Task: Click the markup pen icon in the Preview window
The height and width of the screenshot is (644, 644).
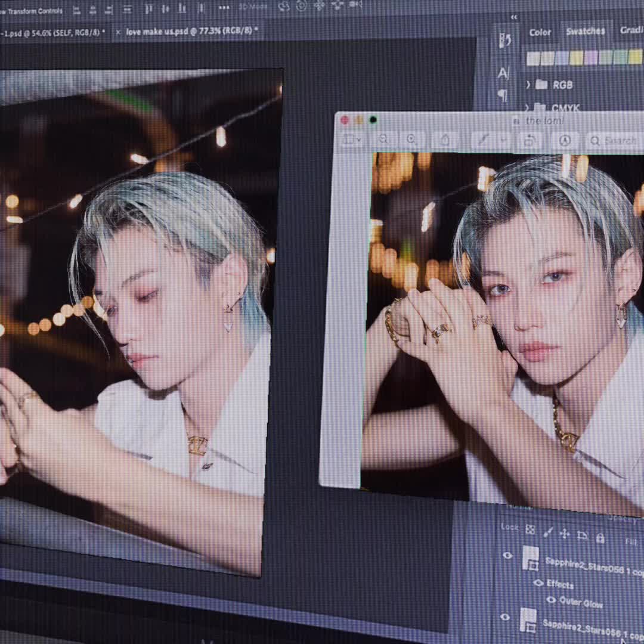Action: click(483, 140)
